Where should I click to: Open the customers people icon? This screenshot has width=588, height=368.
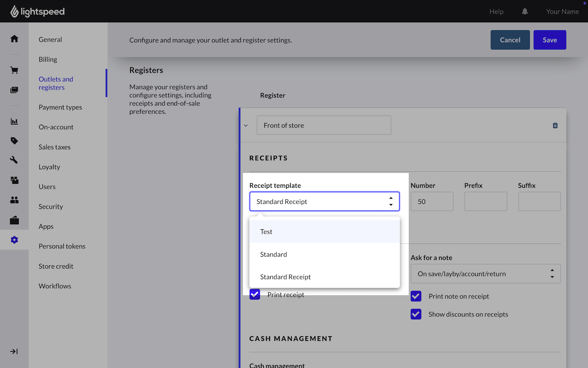pyautogui.click(x=14, y=200)
